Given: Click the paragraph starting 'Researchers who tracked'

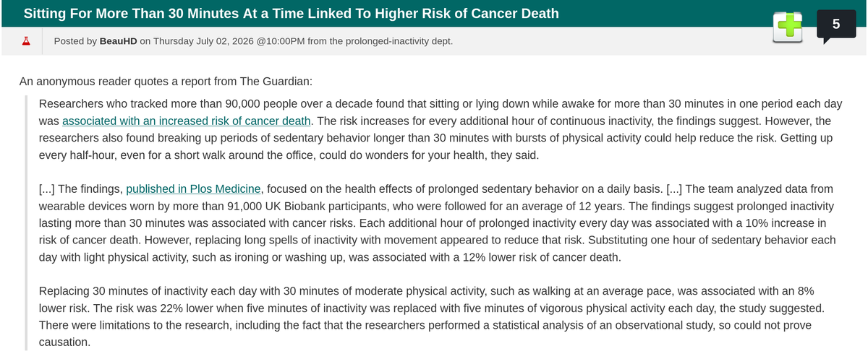Looking at the screenshot, I should [x=436, y=129].
